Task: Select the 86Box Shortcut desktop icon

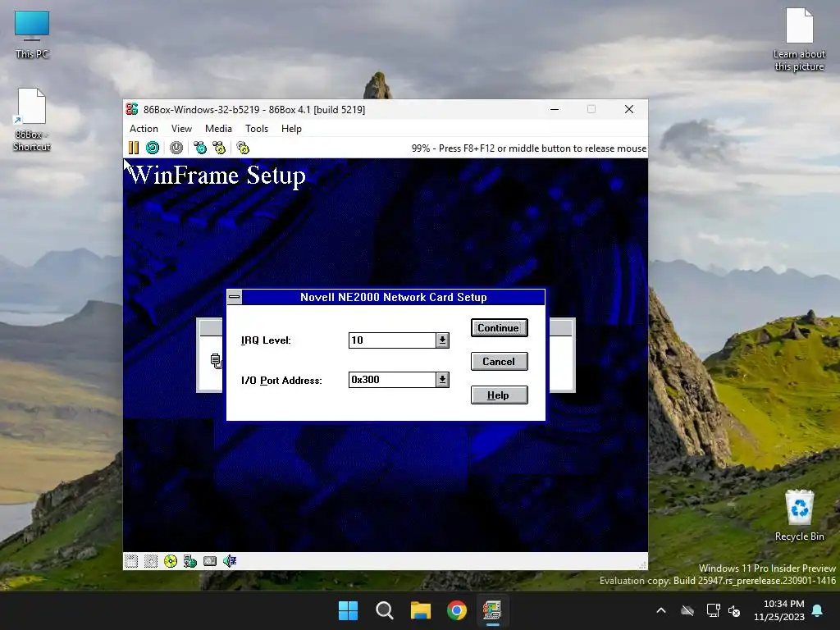Action: [x=32, y=120]
